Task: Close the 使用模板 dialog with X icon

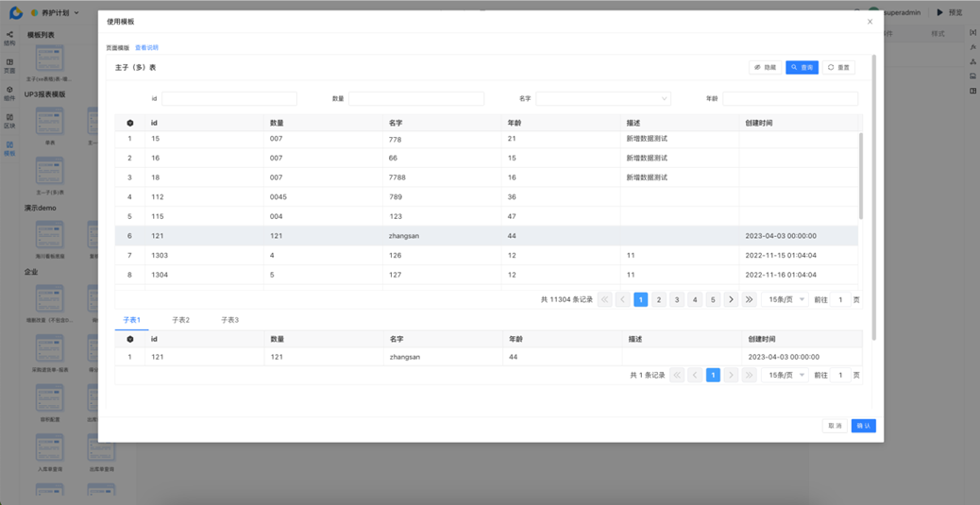Action: pyautogui.click(x=870, y=22)
